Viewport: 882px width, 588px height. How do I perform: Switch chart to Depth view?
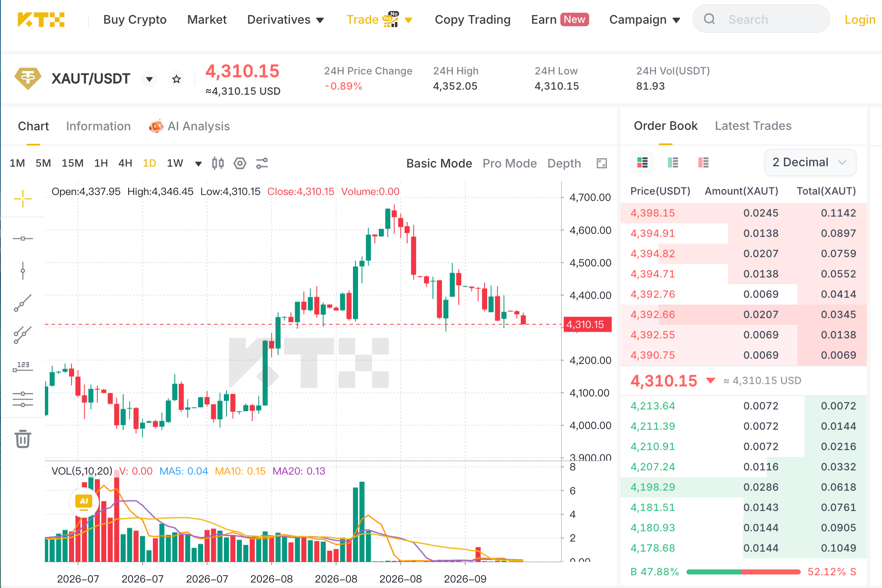pyautogui.click(x=564, y=163)
